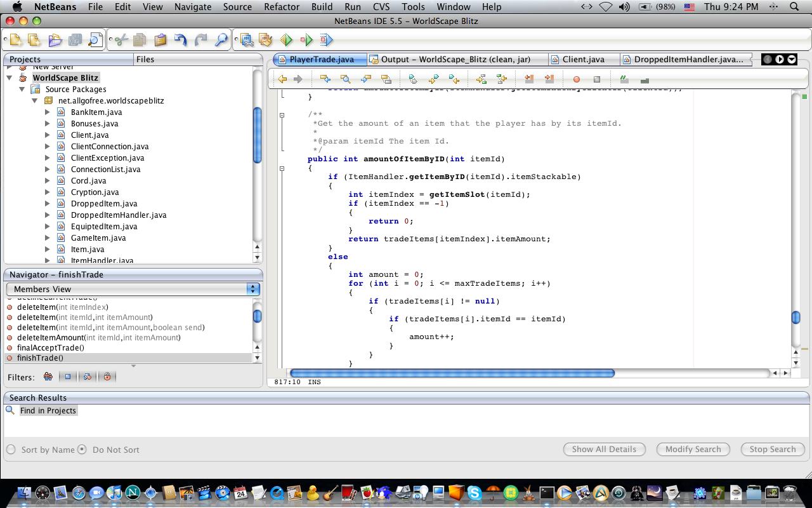Switch to the Client.java editor tab
812x508 pixels.
(x=583, y=59)
